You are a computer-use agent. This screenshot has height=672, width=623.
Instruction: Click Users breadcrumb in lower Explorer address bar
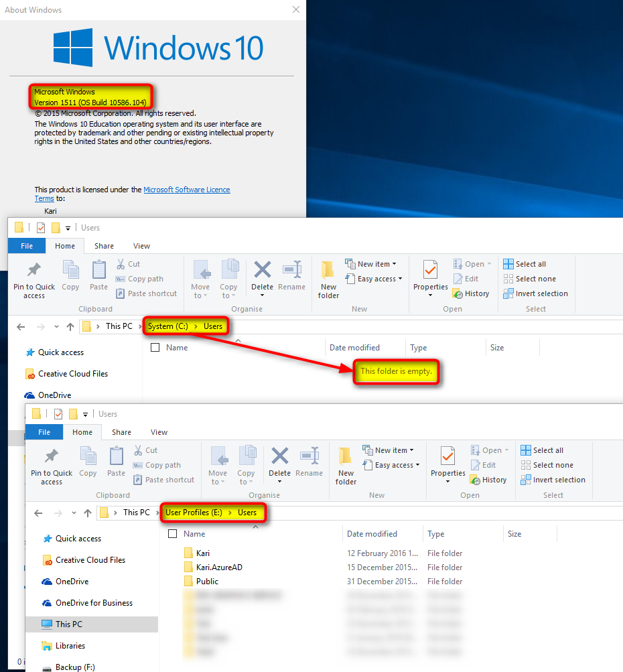tap(247, 513)
